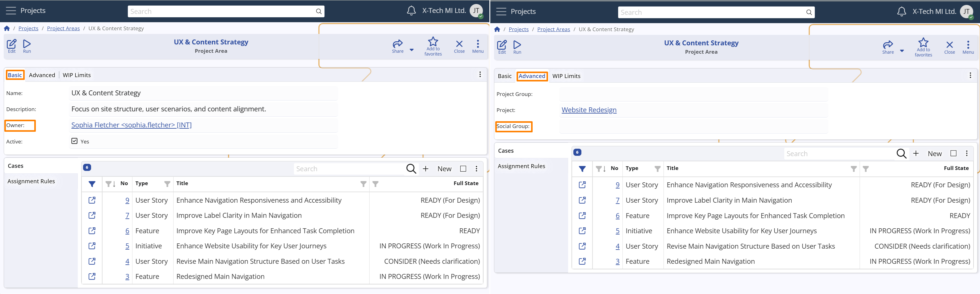The width and height of the screenshot is (980, 294).
Task: Open the hamburger menu next to Projects in the Basic view
Action: pos(11,11)
